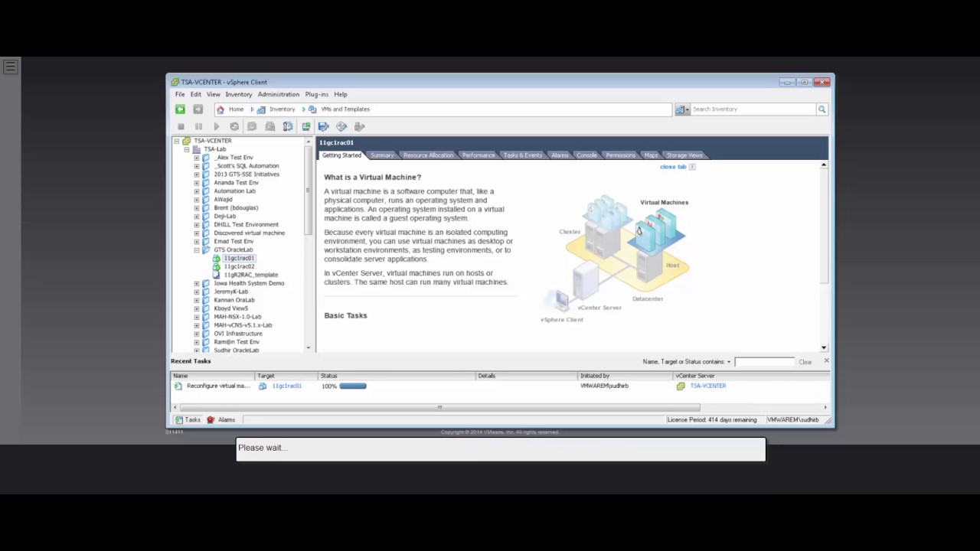Expand the Kannan OraLab folder

coord(197,300)
